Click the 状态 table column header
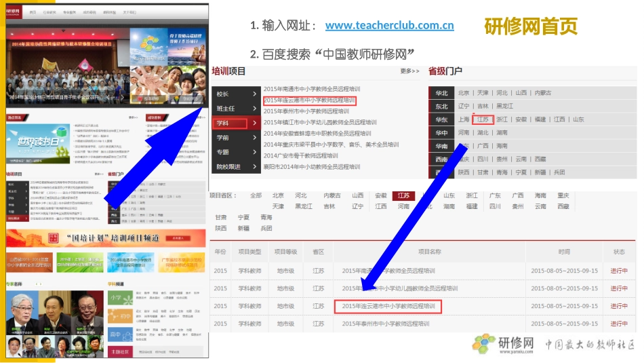 619,252
